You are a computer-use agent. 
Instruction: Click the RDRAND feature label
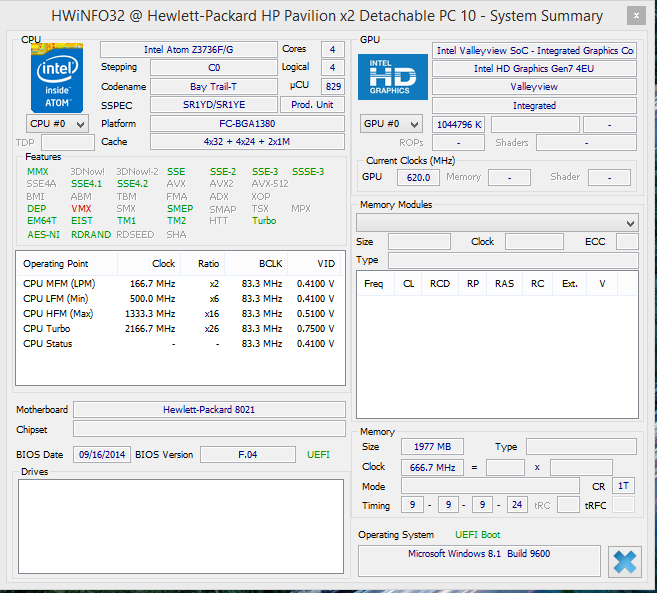91,235
